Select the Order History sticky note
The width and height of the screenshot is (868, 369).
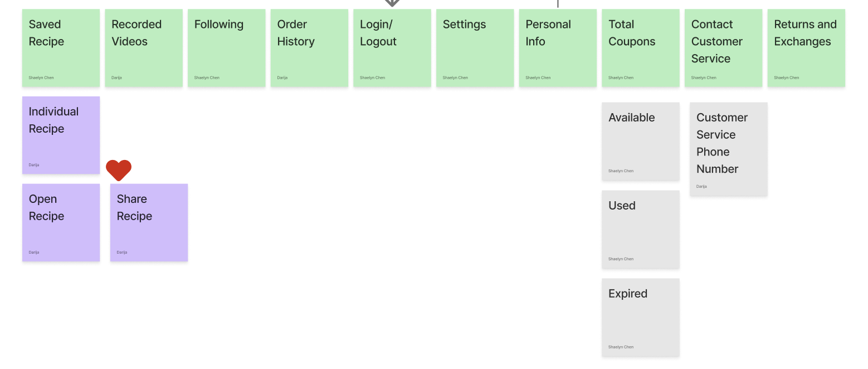click(309, 48)
